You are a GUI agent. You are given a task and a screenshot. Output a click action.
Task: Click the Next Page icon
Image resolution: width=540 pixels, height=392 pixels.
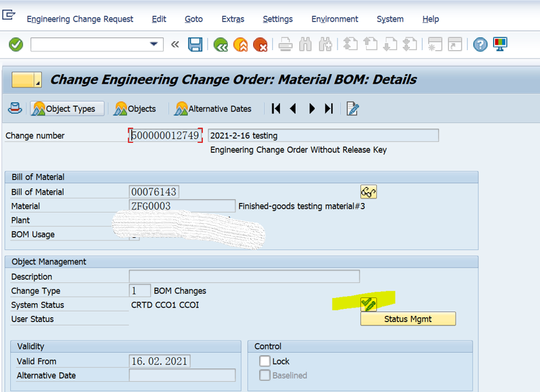[x=390, y=44]
